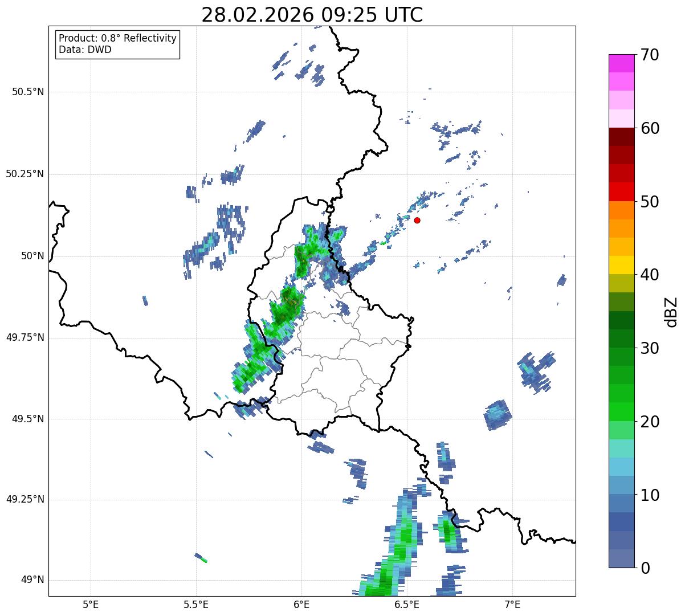Click the '49.5°N' latitude label

click(x=28, y=419)
